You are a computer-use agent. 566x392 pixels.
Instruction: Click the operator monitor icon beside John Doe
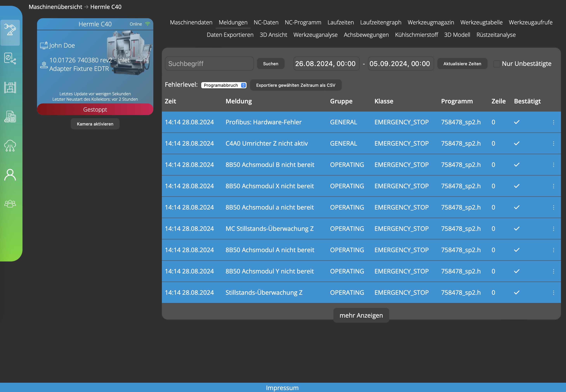[44, 46]
